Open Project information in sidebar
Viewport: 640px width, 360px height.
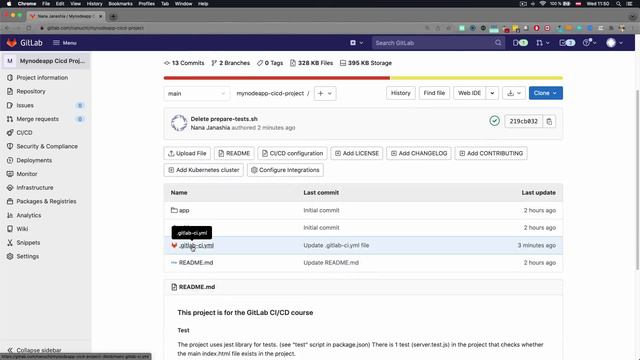[42, 78]
